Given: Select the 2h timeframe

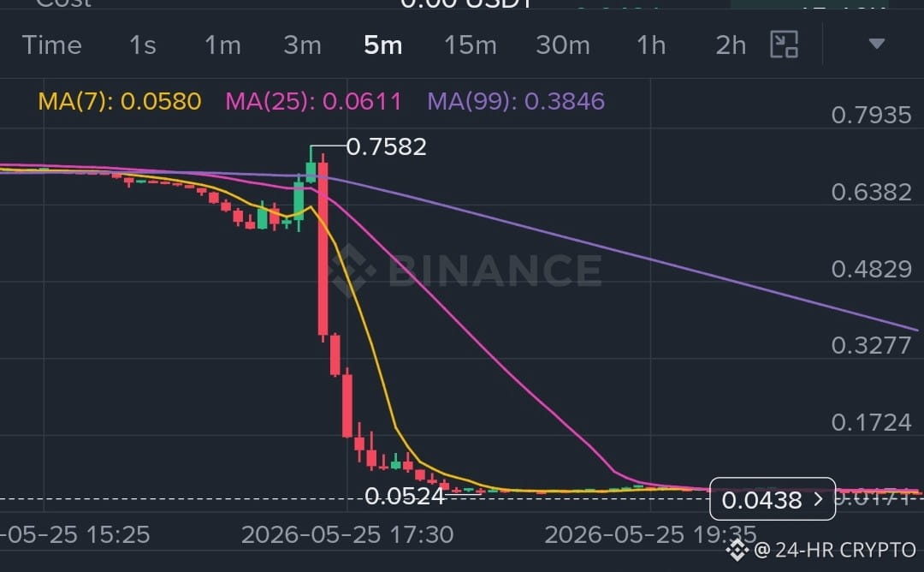Looking at the screenshot, I should (x=731, y=45).
